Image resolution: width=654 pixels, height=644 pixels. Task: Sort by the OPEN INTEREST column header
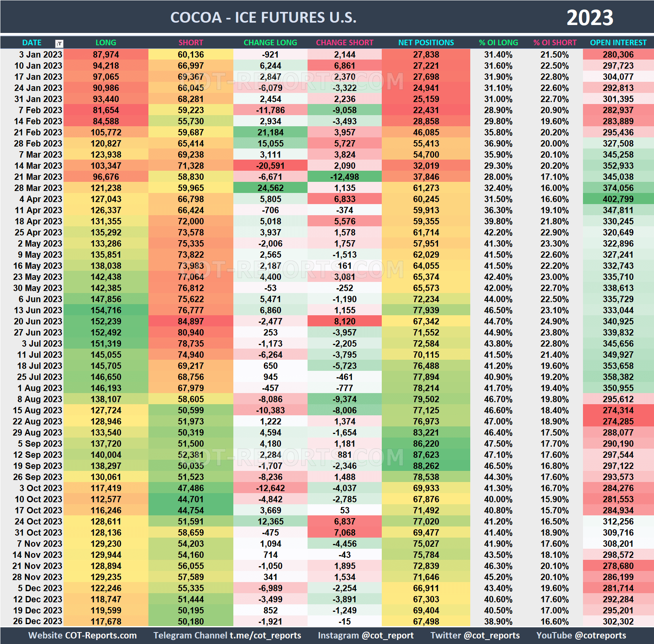[618, 42]
